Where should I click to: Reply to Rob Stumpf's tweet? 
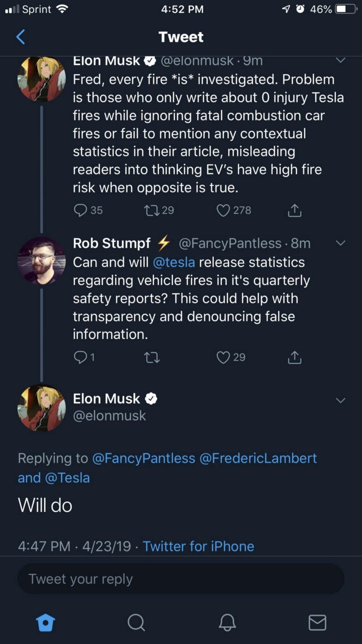click(80, 357)
